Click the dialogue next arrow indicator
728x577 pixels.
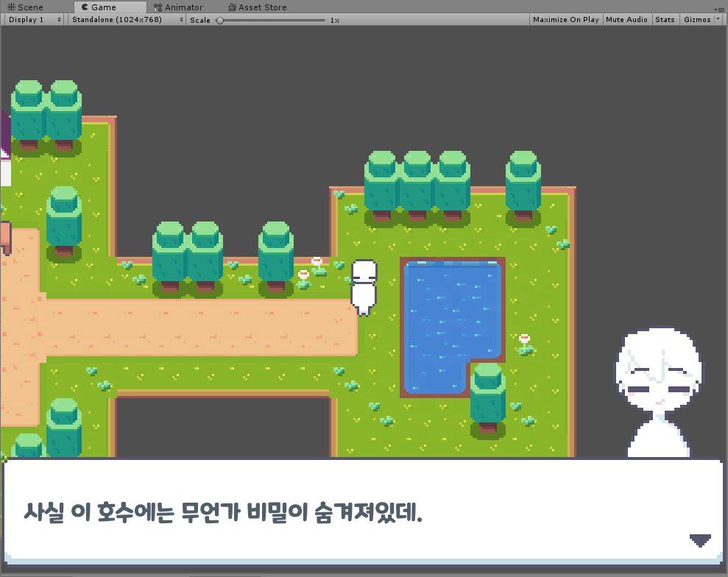click(x=700, y=540)
